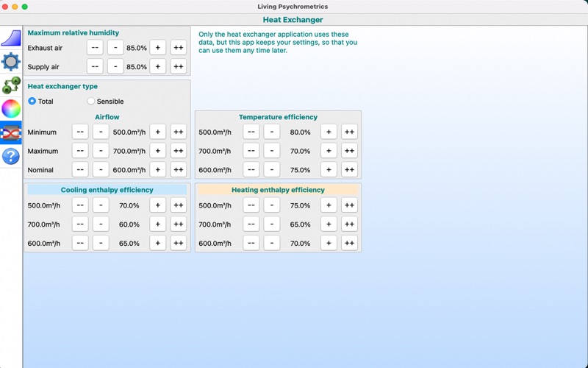
Task: Decrease Supply air humidity with -- button
Action: 95,66
